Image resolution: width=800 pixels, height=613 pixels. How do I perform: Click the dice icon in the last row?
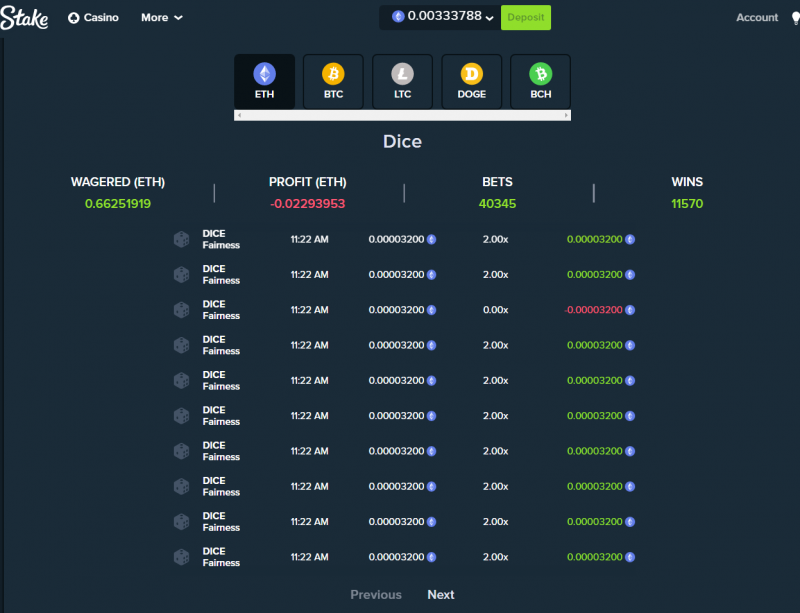pyautogui.click(x=182, y=557)
